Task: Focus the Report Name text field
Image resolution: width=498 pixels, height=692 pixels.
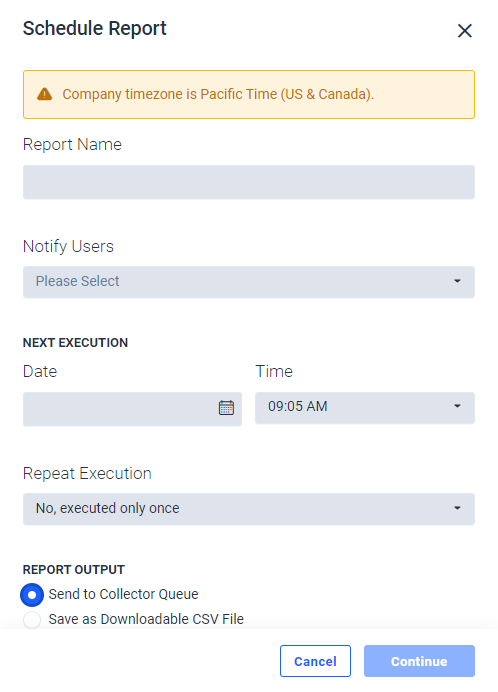Action: [249, 182]
